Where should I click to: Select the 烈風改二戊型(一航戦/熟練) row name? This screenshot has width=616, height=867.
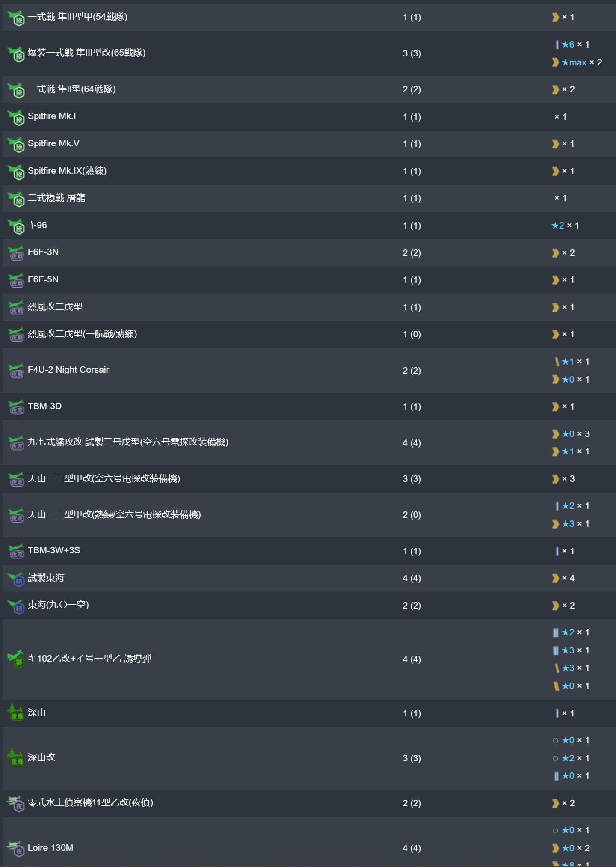click(x=83, y=334)
